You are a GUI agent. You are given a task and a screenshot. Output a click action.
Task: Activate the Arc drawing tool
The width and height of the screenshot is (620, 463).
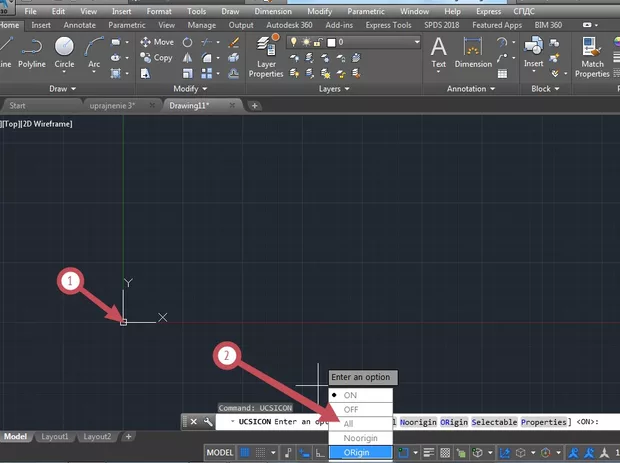tap(94, 51)
